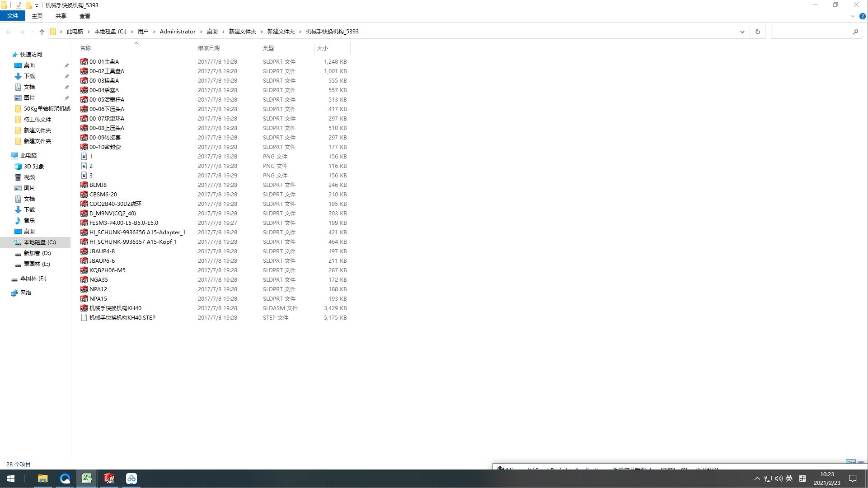
Task: Open the 查看 ribbon tab
Action: [84, 16]
